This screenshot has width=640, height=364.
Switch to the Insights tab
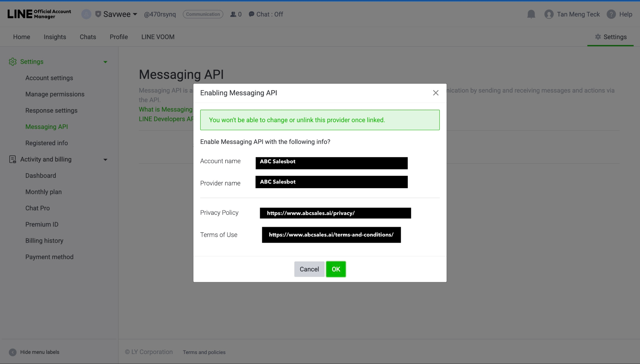pyautogui.click(x=55, y=37)
